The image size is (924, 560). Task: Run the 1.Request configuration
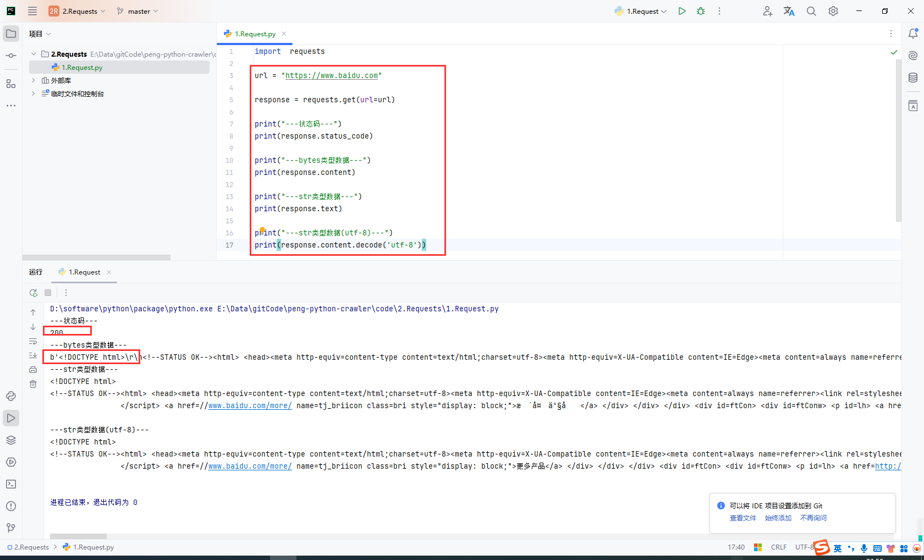[x=682, y=11]
